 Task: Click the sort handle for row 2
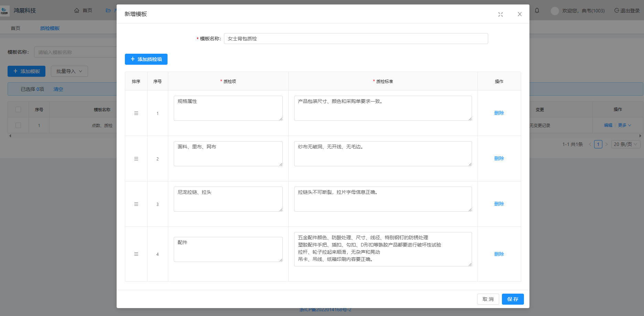pos(136,159)
